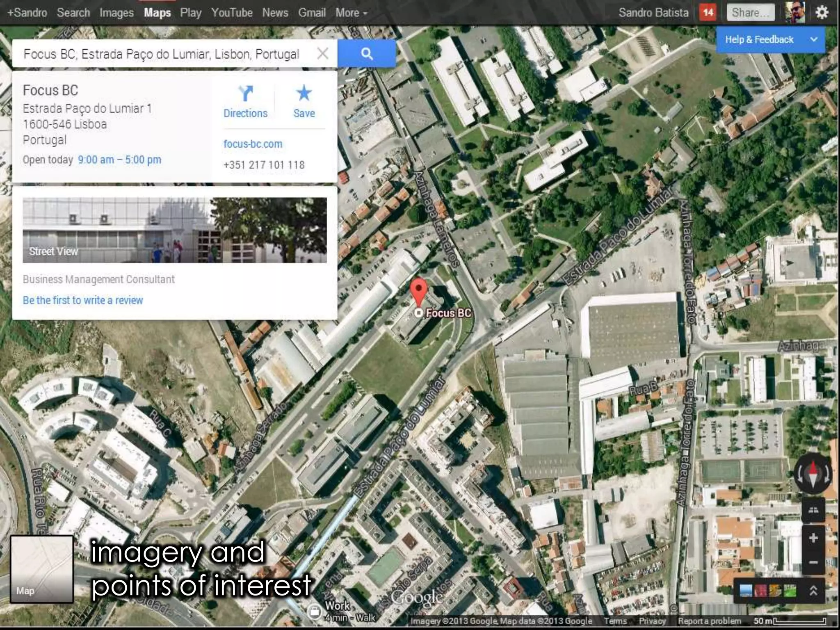
Task: Open the settings gear icon
Action: point(822,12)
